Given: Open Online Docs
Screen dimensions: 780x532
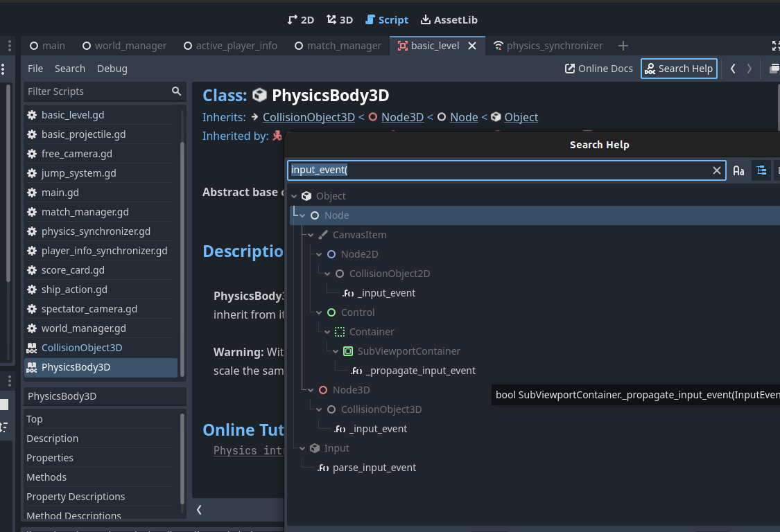Looking at the screenshot, I should (x=599, y=69).
